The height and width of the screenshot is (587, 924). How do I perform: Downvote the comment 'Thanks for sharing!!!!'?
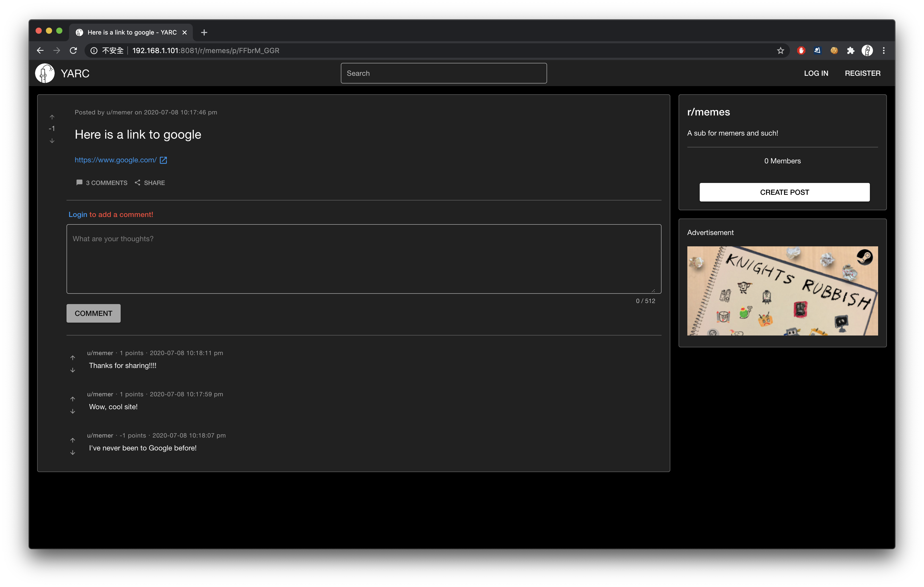tap(72, 370)
